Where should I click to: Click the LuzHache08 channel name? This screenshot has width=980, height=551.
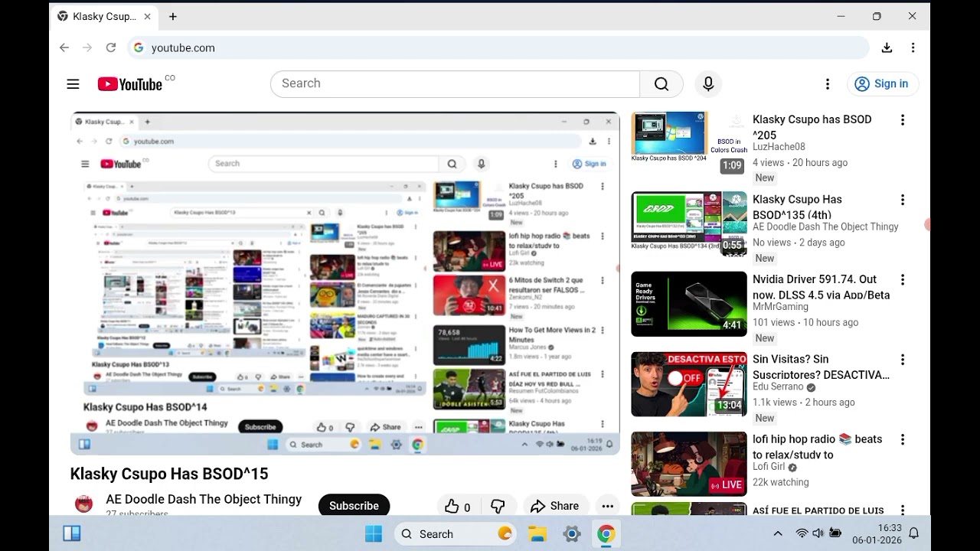pyautogui.click(x=779, y=147)
